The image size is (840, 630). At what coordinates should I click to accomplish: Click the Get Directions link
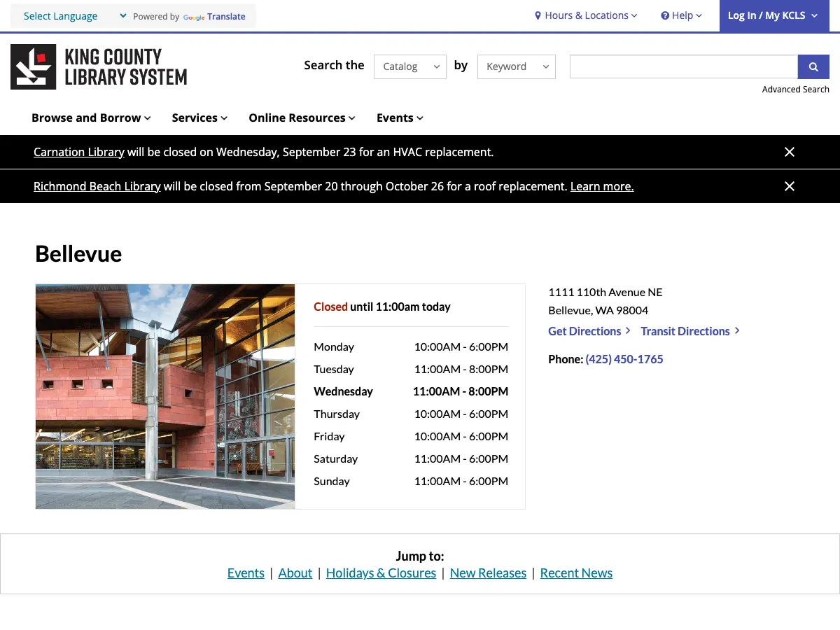pos(589,331)
